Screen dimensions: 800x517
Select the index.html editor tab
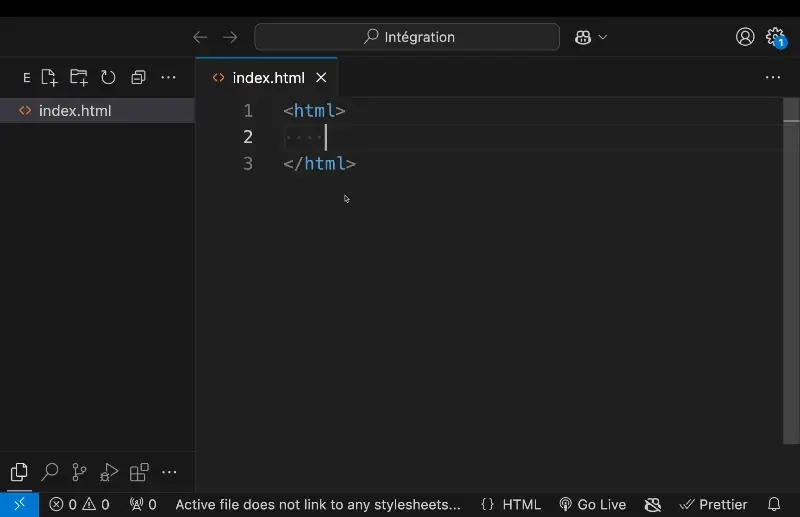tap(267, 77)
